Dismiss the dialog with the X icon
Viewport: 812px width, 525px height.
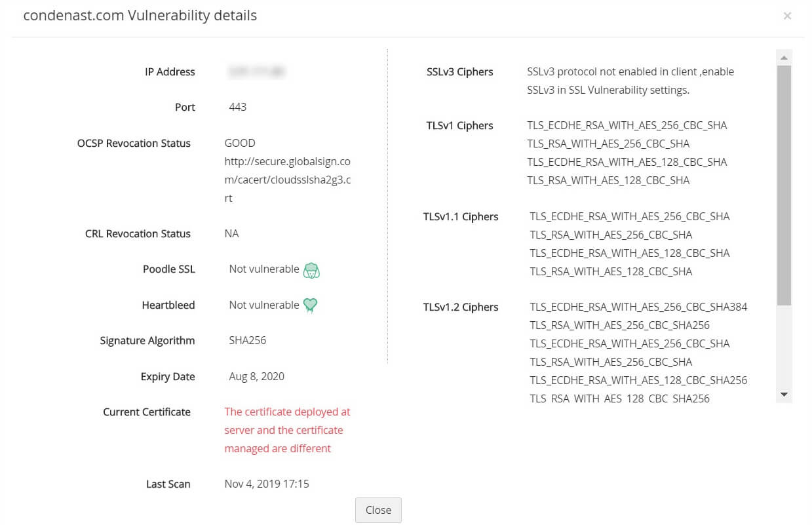click(x=787, y=16)
